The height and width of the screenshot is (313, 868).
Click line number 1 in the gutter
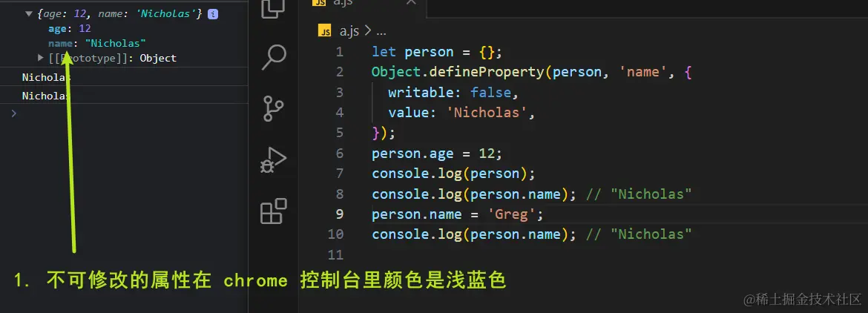click(x=339, y=52)
